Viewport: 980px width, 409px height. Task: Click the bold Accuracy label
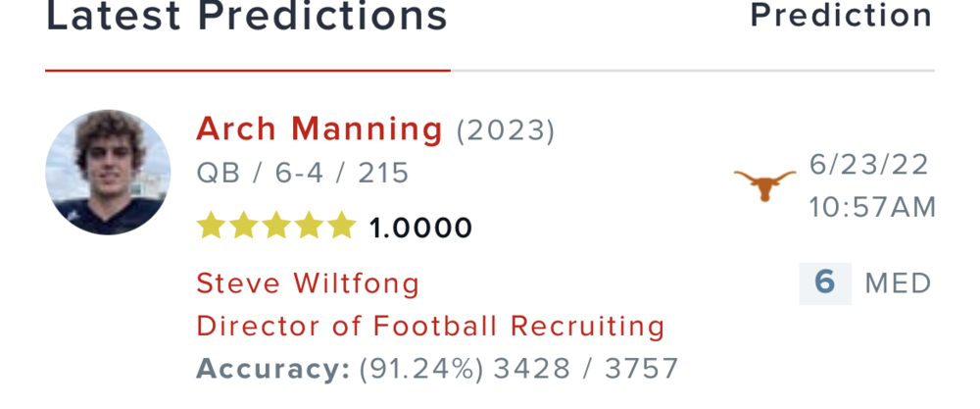coord(272,369)
